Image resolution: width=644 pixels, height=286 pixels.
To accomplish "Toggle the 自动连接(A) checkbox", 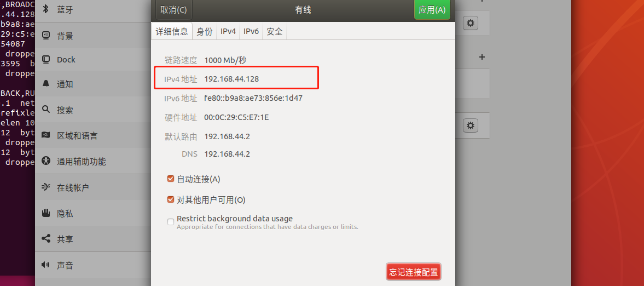I will [x=171, y=179].
